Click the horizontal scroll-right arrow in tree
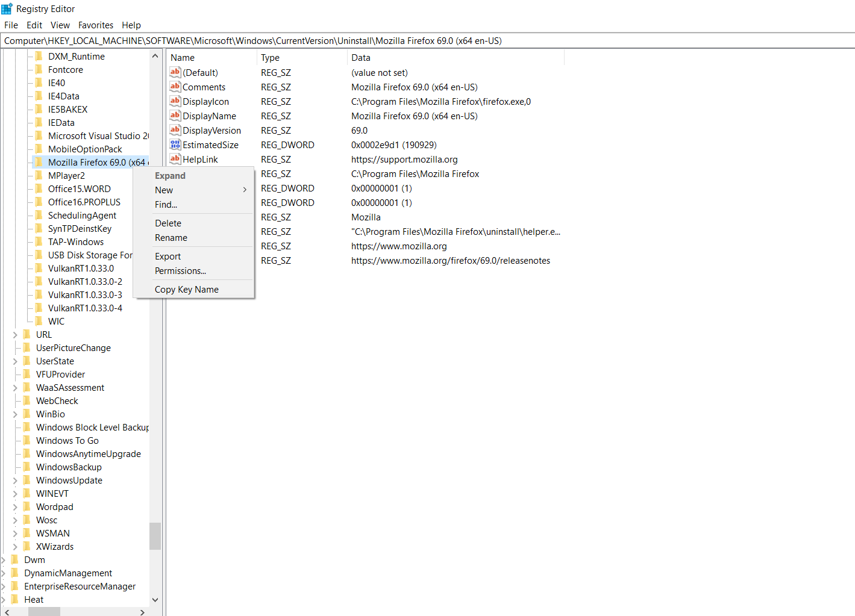The image size is (855, 616). coord(142,612)
